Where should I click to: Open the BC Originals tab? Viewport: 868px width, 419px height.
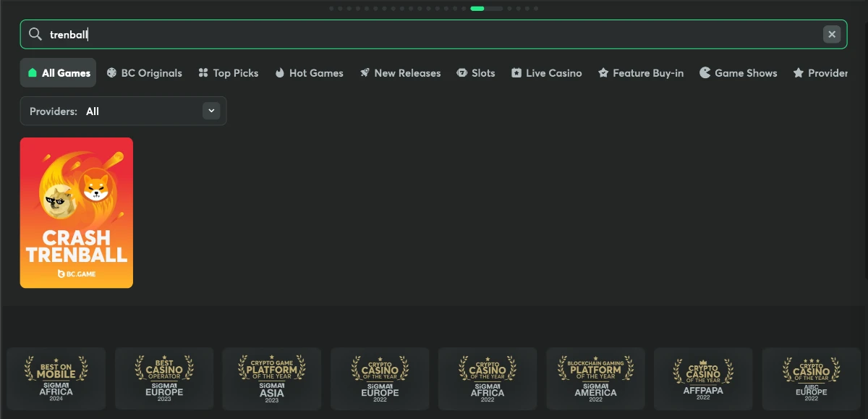coord(145,73)
